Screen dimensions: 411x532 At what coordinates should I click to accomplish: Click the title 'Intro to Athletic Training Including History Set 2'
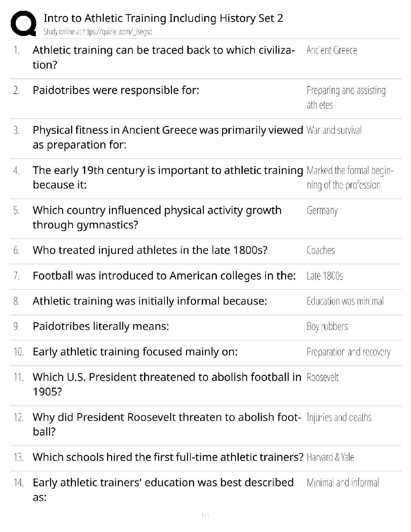pyautogui.click(x=163, y=18)
